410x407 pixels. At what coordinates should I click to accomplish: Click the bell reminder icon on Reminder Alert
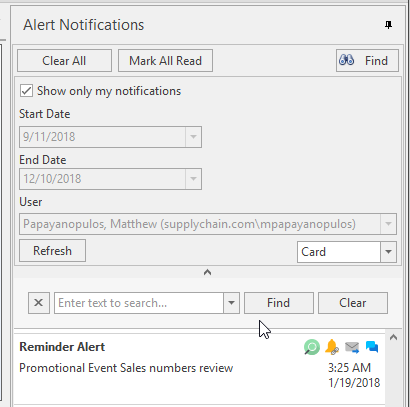332,347
